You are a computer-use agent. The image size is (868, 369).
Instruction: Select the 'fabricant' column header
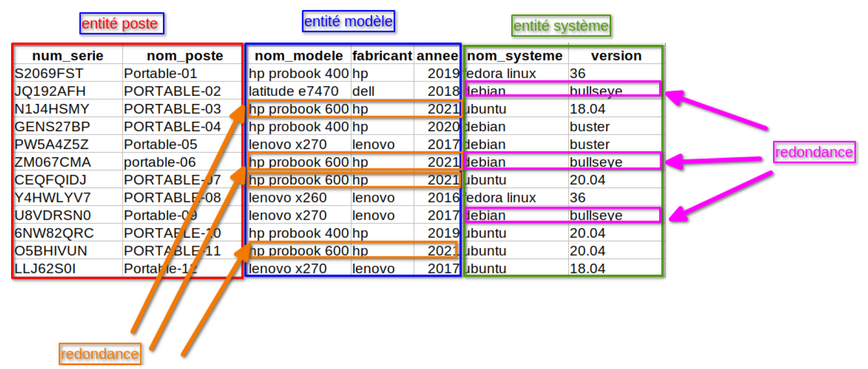click(x=382, y=56)
